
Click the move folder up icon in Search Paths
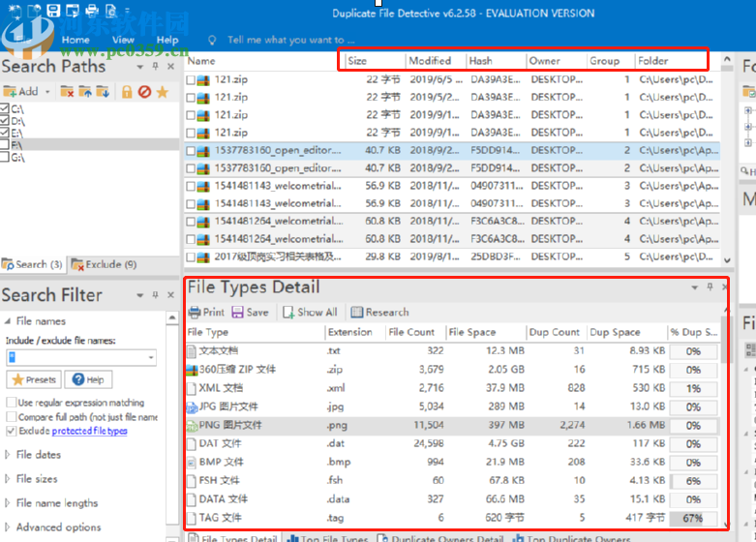(85, 91)
